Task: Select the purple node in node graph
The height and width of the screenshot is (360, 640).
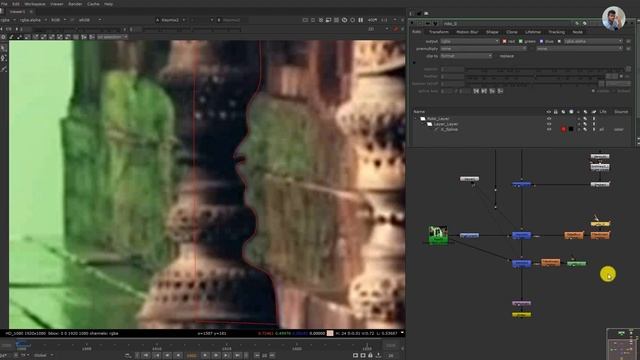Action: (521, 303)
